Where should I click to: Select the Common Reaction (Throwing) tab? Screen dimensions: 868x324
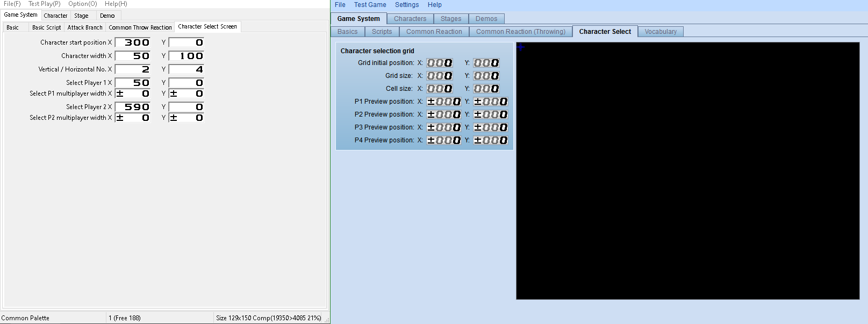tap(520, 32)
